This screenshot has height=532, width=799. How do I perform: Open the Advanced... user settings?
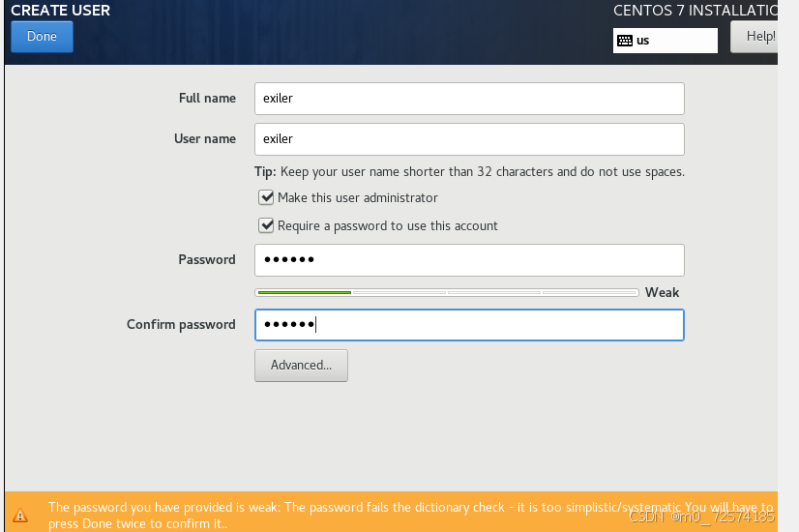[x=301, y=366]
